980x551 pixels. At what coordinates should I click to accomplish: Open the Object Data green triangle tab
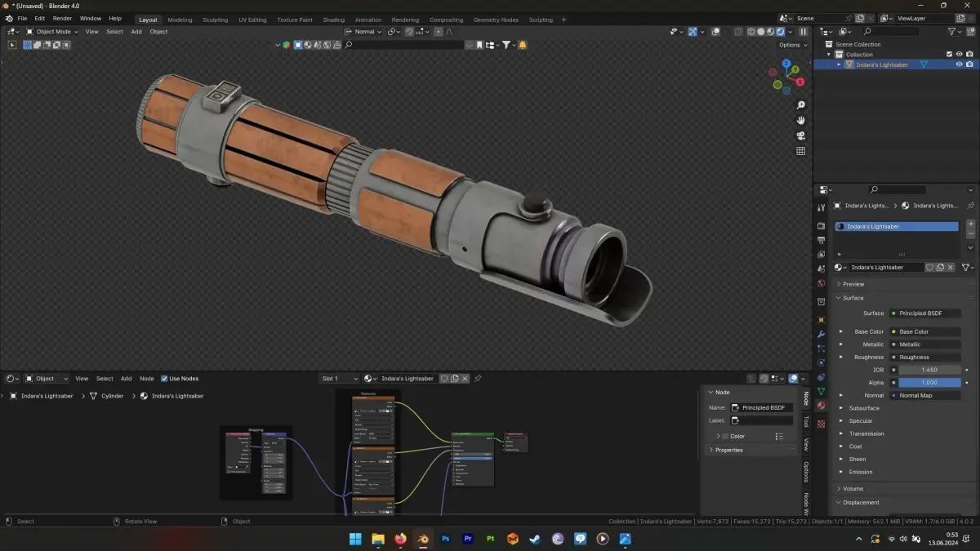821,392
